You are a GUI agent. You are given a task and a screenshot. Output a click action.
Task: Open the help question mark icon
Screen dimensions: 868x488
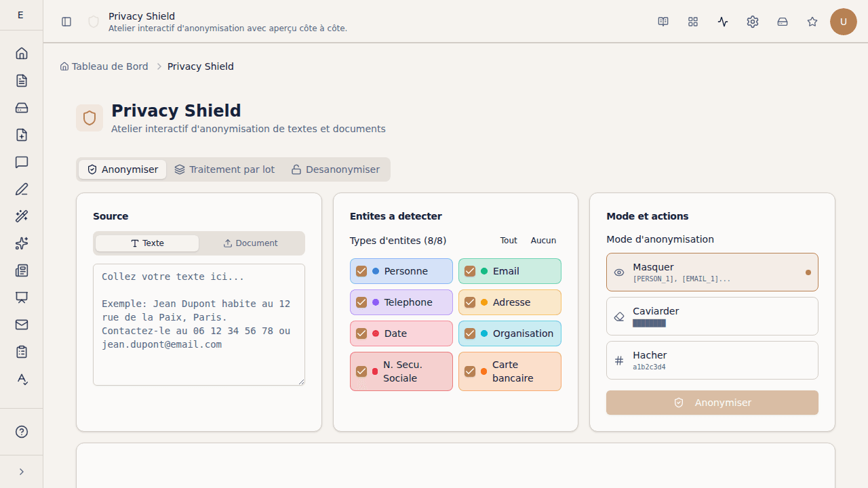point(22,432)
